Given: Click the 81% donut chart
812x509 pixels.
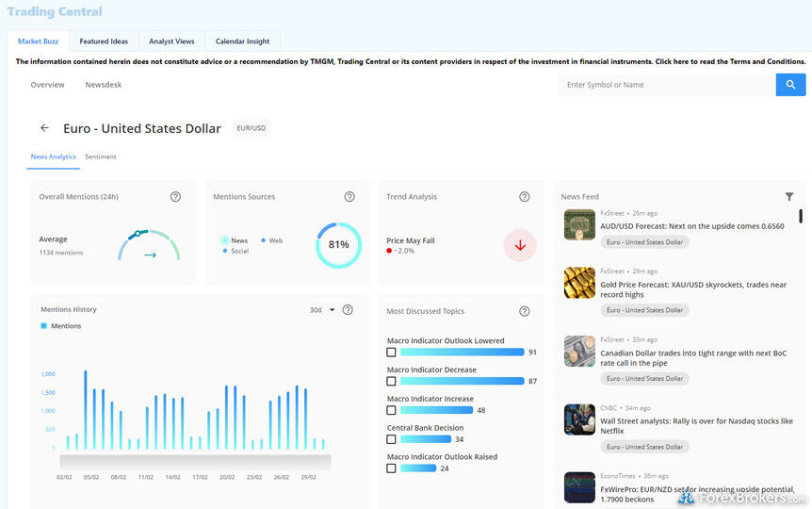Looking at the screenshot, I should (x=339, y=245).
